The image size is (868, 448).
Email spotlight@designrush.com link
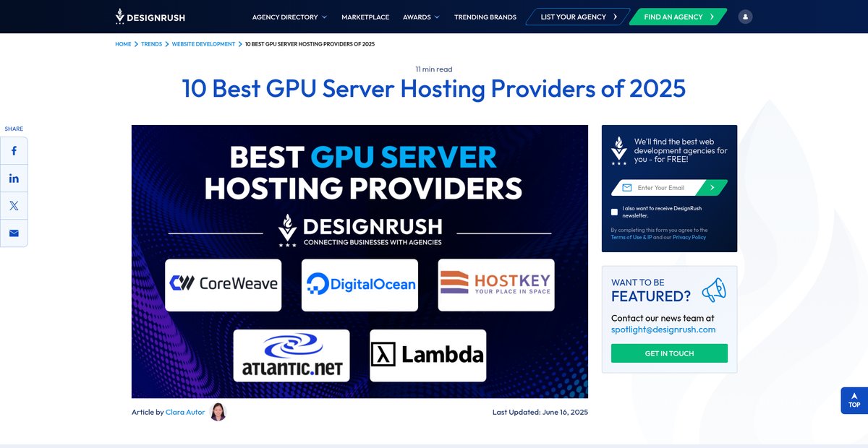click(x=663, y=329)
